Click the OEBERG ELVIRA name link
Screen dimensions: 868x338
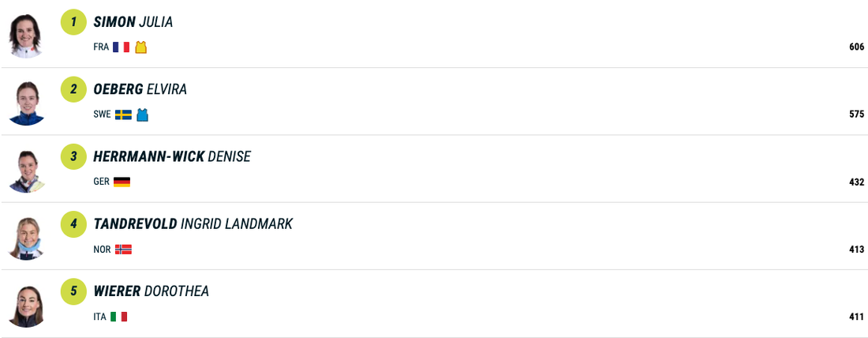pos(140,89)
